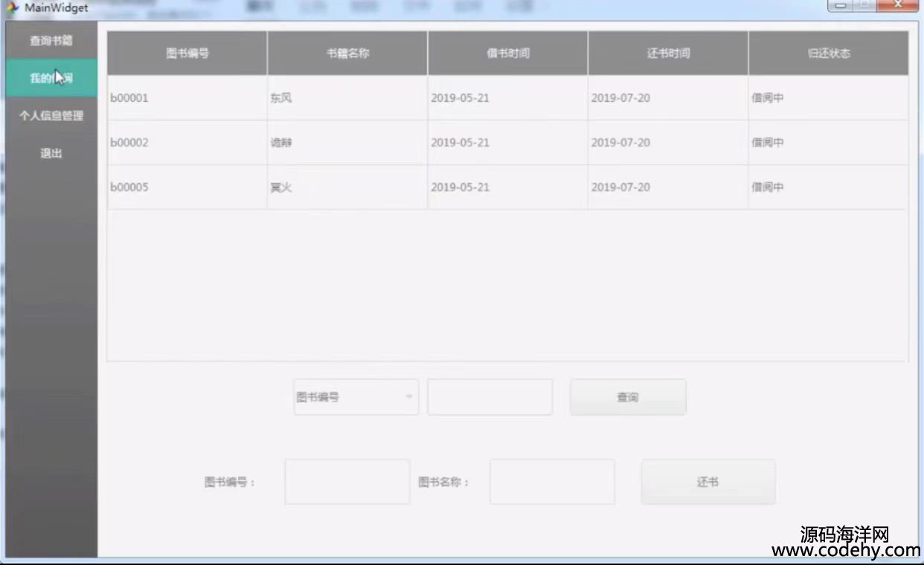Viewport: 924px width, 565px height.
Task: Click the 借阅中 status in row b00005
Action: (829, 187)
